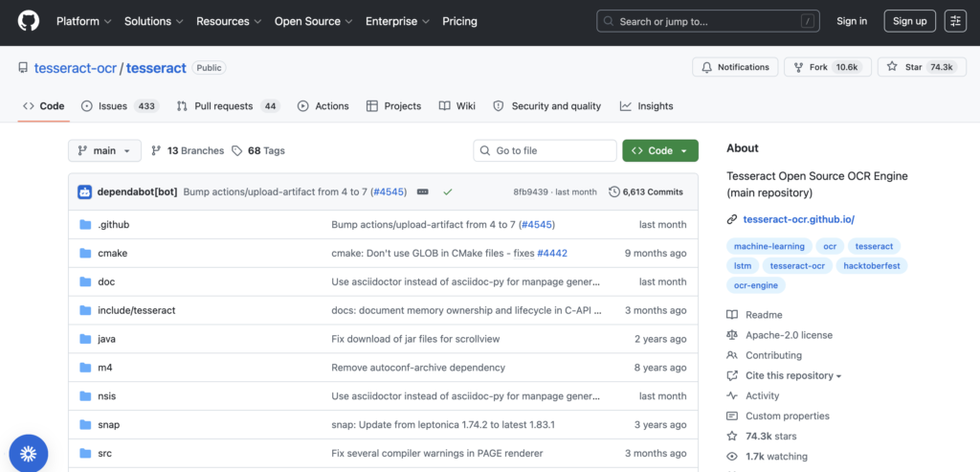The height and width of the screenshot is (472, 980).
Task: Open the Pricing link
Action: pyautogui.click(x=459, y=21)
